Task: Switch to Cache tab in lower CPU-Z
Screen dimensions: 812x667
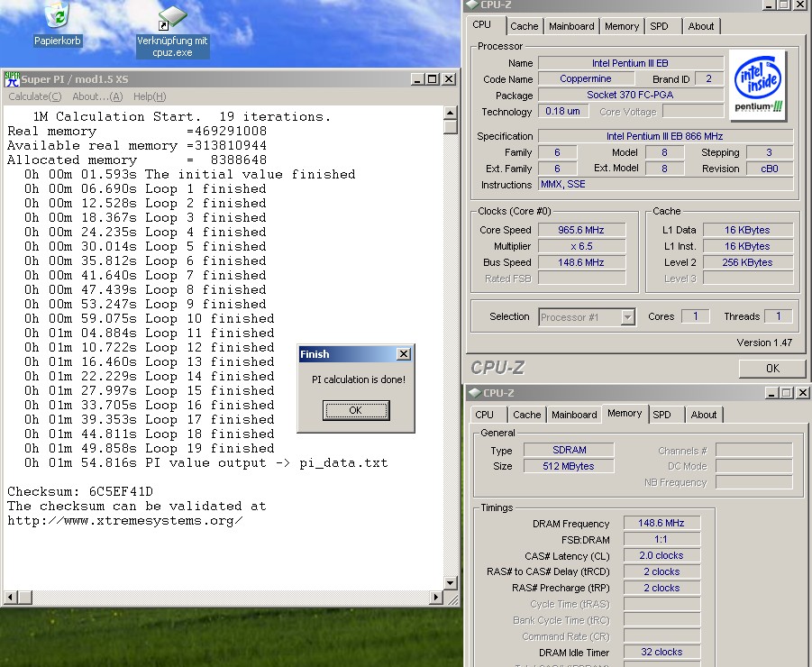Action: [526, 415]
